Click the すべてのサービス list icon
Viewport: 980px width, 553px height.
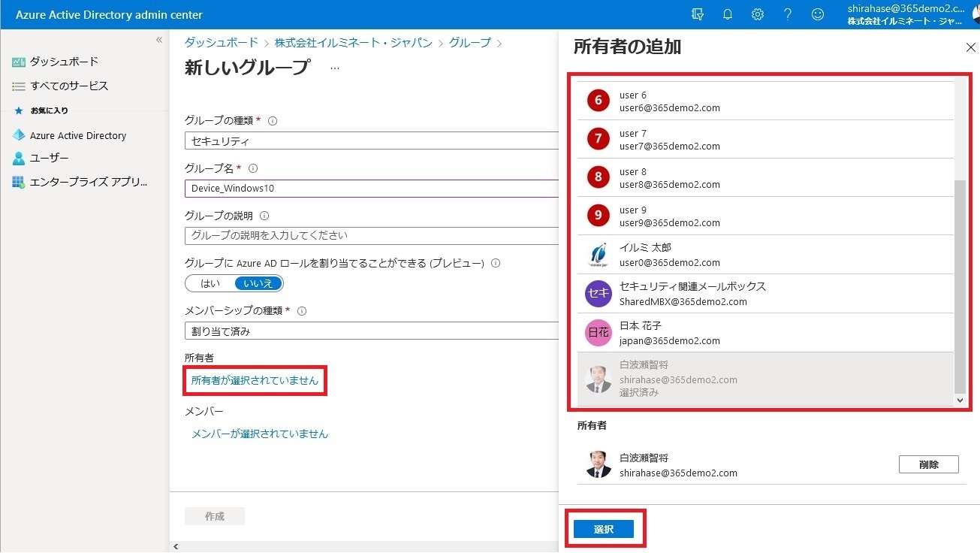point(19,86)
